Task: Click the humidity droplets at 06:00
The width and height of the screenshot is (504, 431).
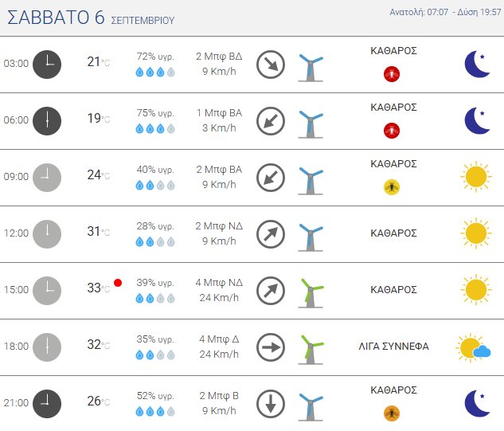Action: [x=155, y=128]
